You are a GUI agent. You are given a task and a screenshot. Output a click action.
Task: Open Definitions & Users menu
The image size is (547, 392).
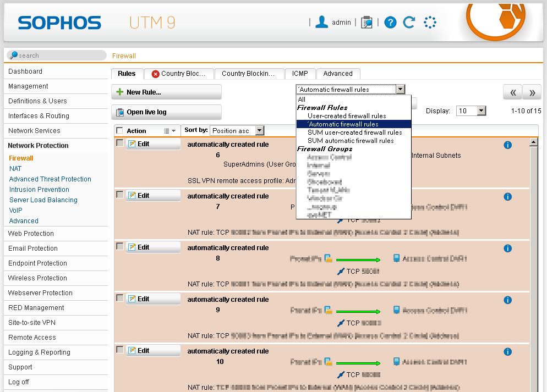[56, 101]
